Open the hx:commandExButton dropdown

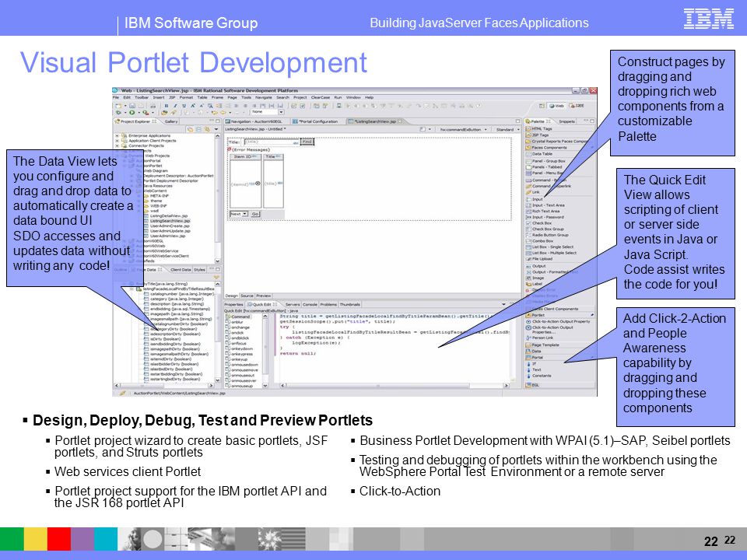[463, 130]
